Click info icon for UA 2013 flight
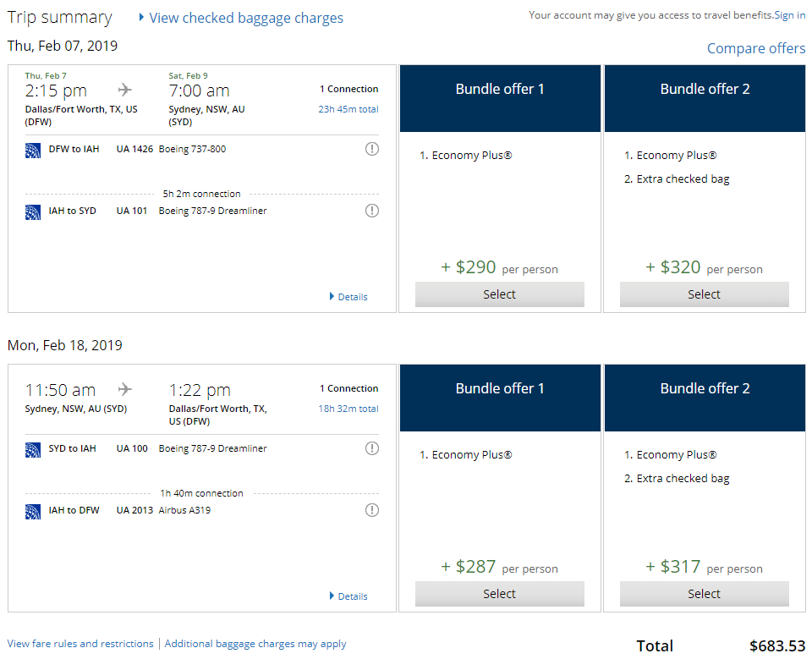The height and width of the screenshot is (659, 812). coord(371,510)
